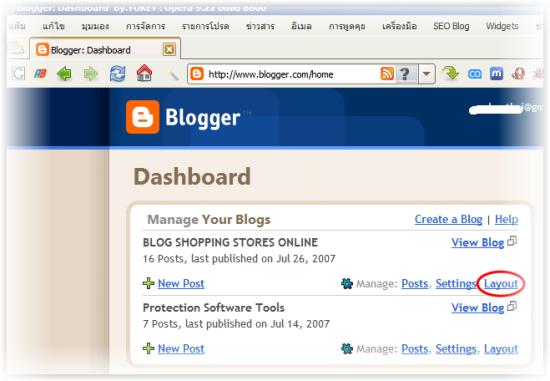Image resolution: width=550 pixels, height=381 pixels.
Task: View Blog for BLOG SHOPPING STORES ONLINE
Action: point(477,242)
